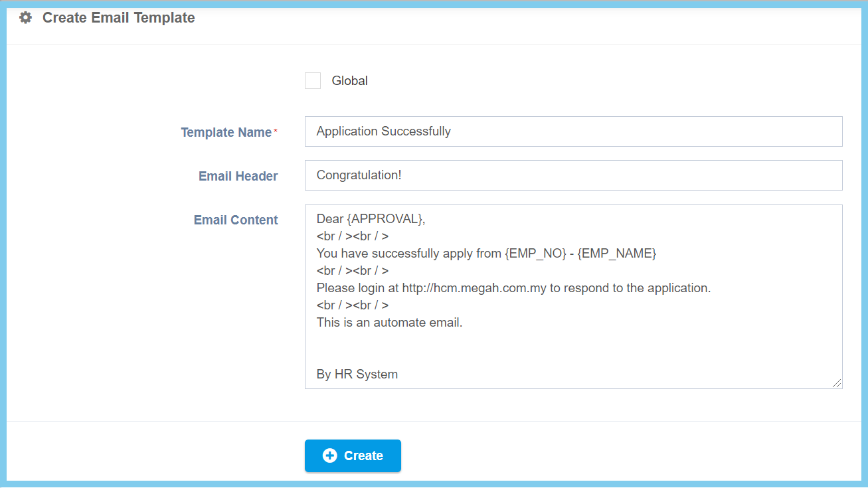Click the gear icon beside Create Email Template
Viewport: 868px width, 488px height.
[x=25, y=18]
